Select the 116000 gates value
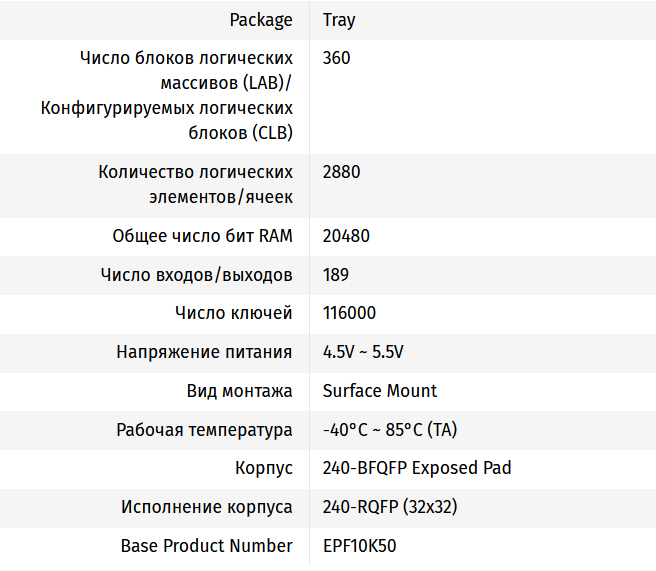The width and height of the screenshot is (656, 571). pyautogui.click(x=350, y=313)
